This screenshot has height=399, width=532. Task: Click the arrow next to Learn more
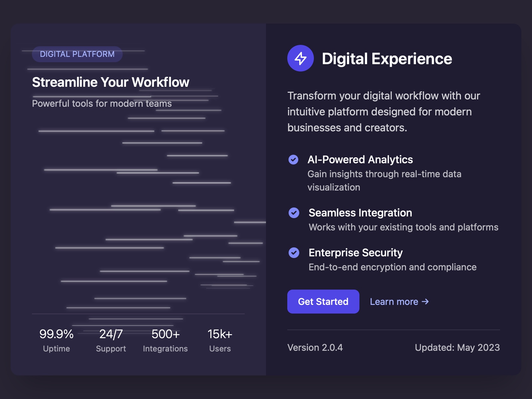(x=426, y=302)
